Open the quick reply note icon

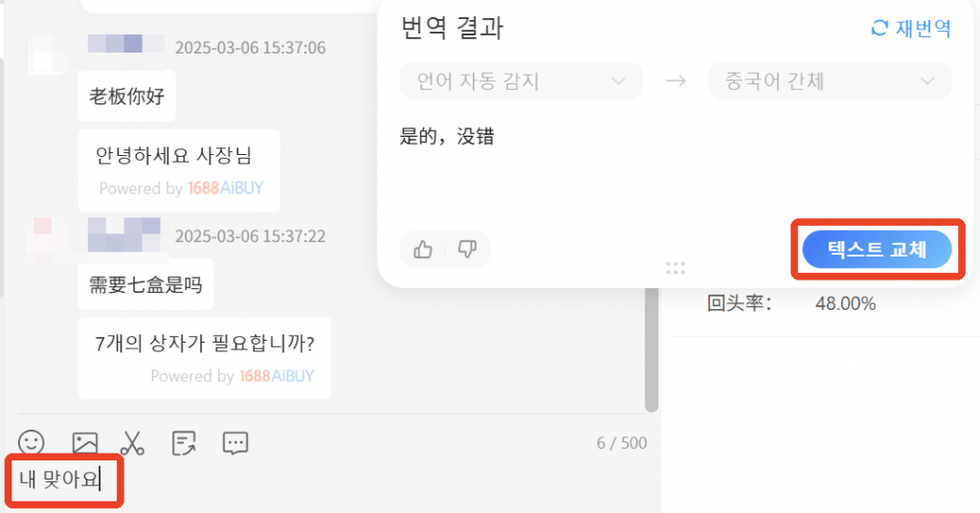pyautogui.click(x=184, y=443)
